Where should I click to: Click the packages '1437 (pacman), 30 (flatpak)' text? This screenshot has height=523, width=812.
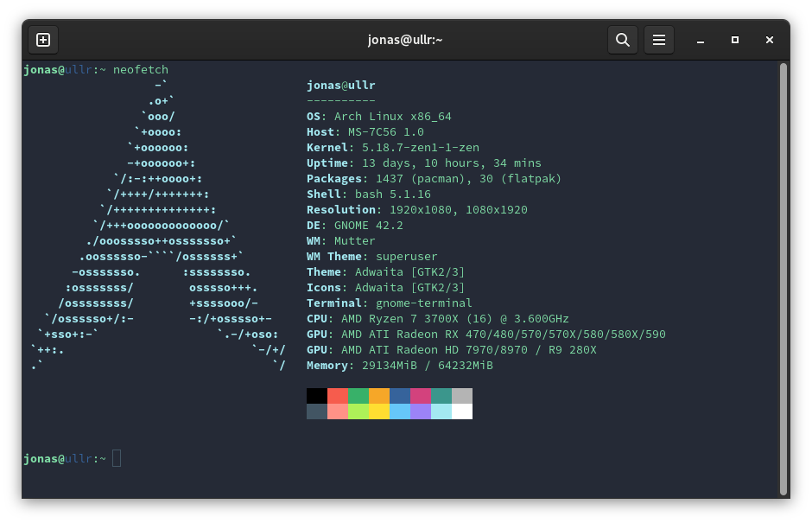click(469, 178)
